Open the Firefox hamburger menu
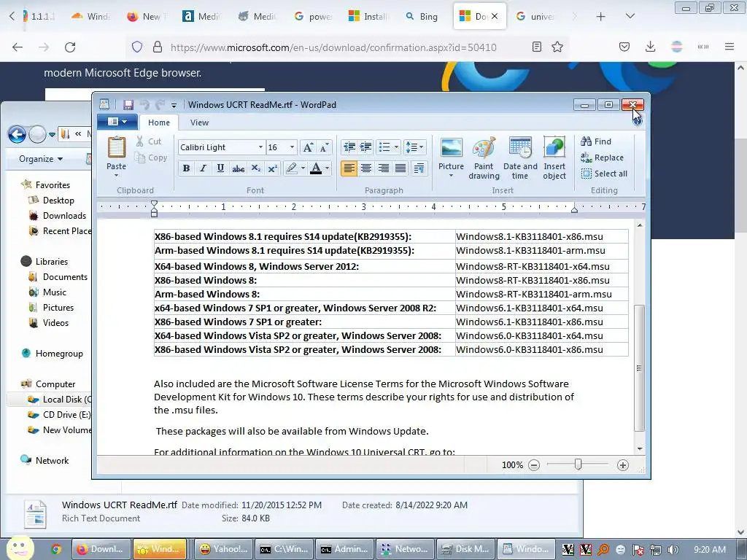This screenshot has height=560, width=747. 729,47
